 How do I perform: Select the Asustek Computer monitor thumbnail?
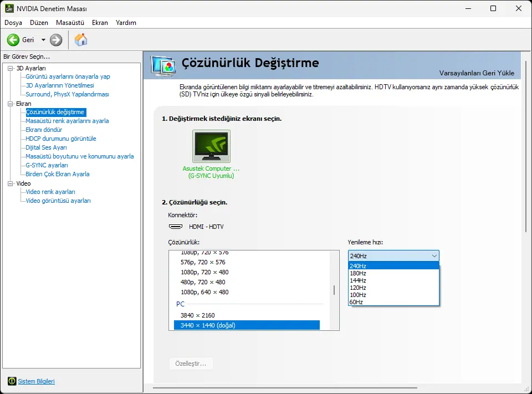pyautogui.click(x=211, y=146)
